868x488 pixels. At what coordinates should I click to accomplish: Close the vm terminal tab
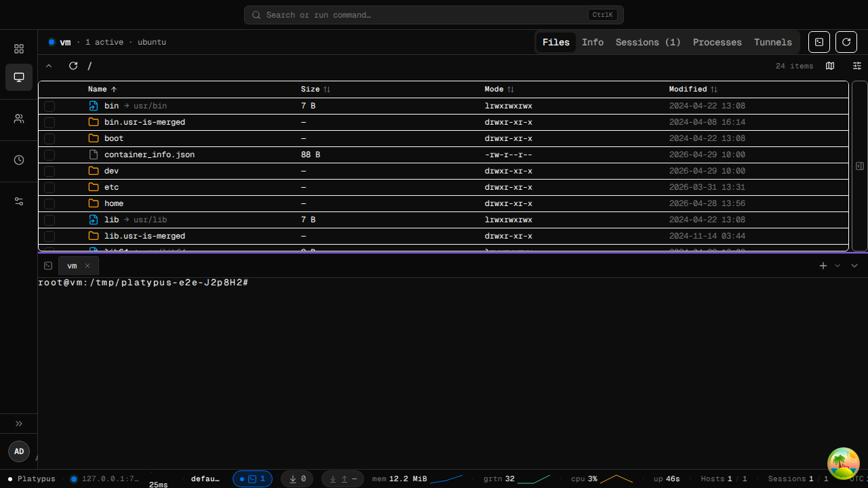[87, 266]
